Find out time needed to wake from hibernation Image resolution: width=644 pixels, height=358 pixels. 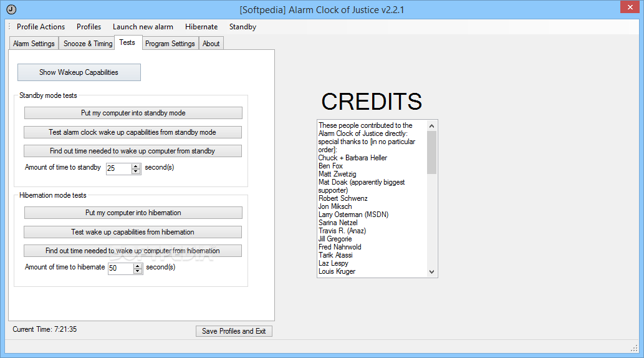click(133, 251)
